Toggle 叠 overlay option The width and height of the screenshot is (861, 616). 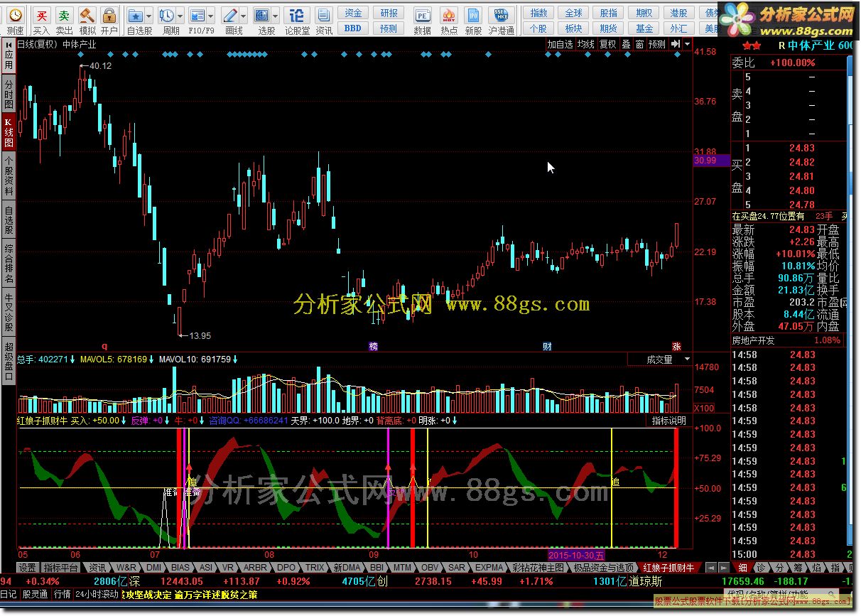click(x=627, y=44)
